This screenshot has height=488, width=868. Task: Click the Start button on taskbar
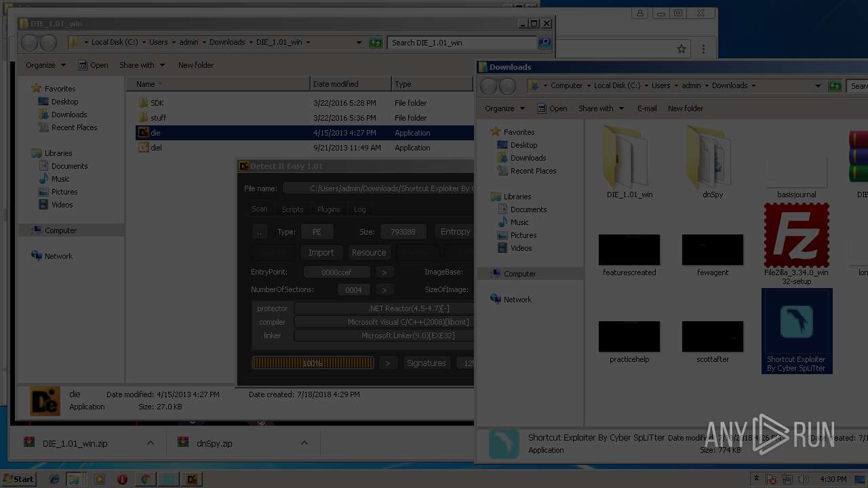(19, 479)
